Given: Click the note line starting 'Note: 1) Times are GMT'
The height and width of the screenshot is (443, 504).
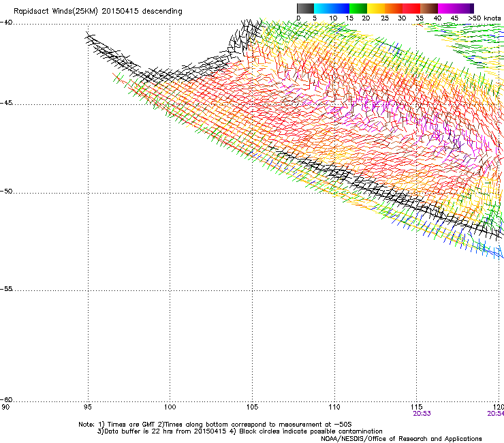Looking at the screenshot, I should coord(215,425).
